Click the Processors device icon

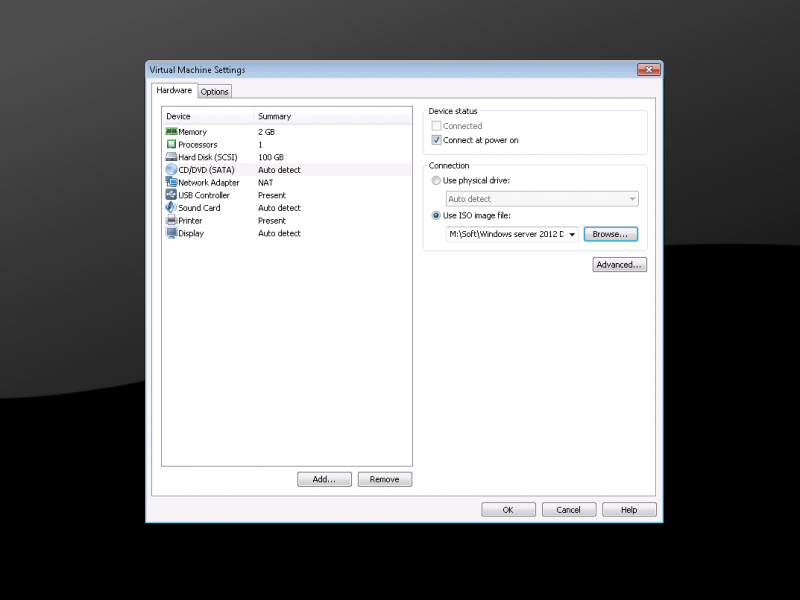point(171,144)
